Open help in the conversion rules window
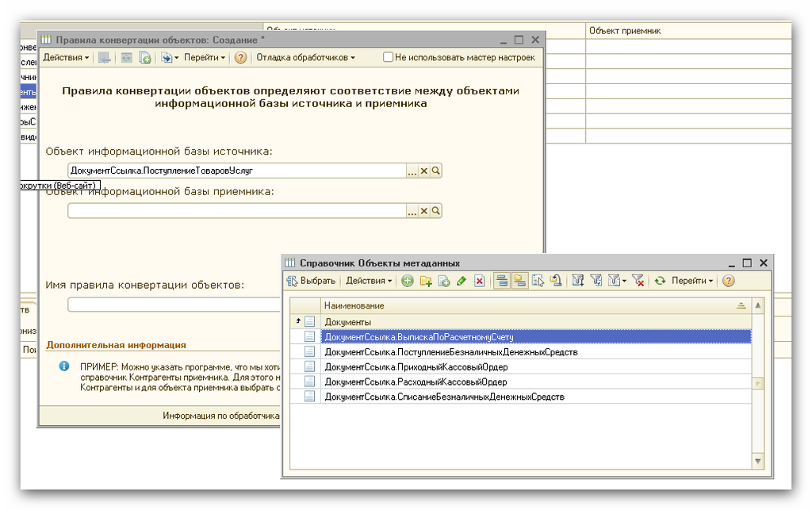This screenshot has height=510, width=812. (x=240, y=57)
